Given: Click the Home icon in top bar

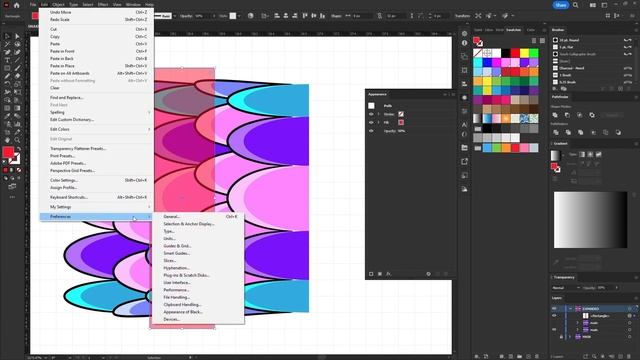Looking at the screenshot, I should [x=16, y=5].
